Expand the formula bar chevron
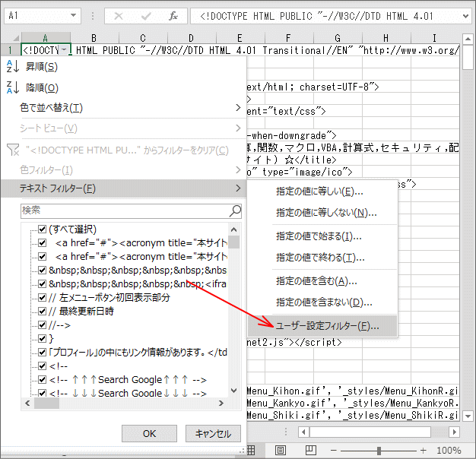Viewport: 476px width, 459px height. point(465,16)
